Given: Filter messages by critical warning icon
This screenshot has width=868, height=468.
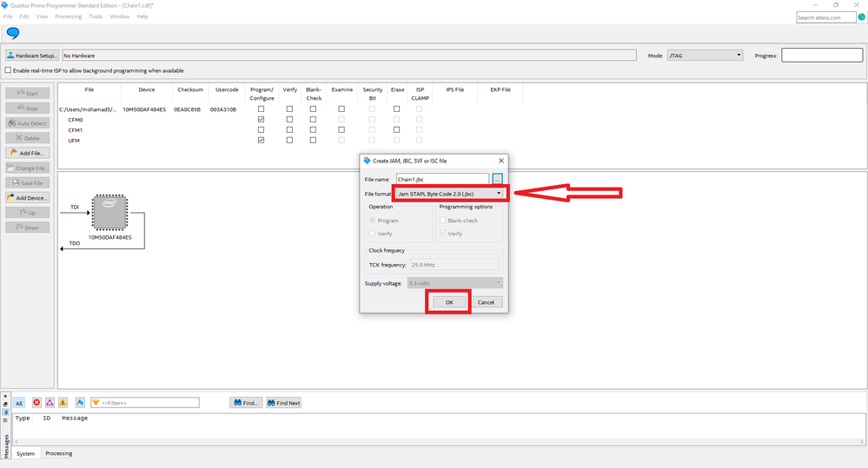Looking at the screenshot, I should coord(50,403).
